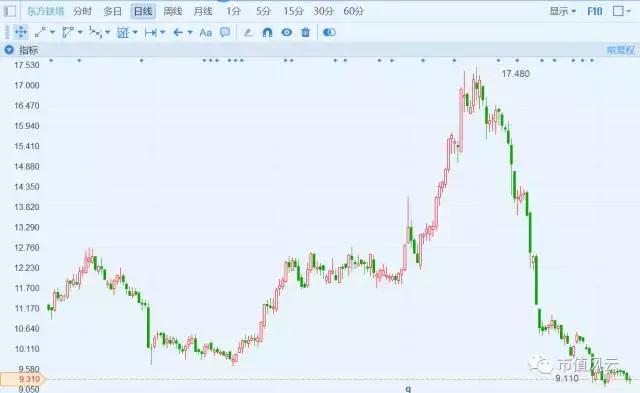Select the move/crosshair cursor tool
This screenshot has height=393, width=640.
tap(20, 32)
